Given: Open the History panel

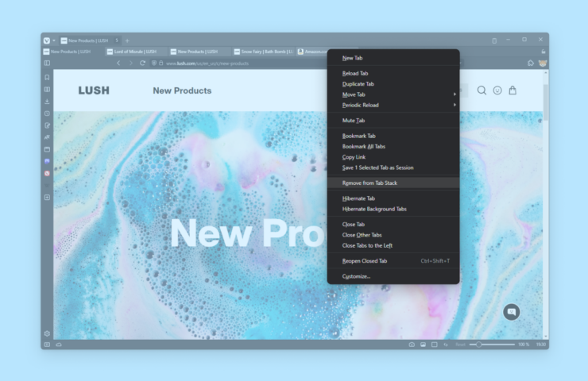Looking at the screenshot, I should click(47, 114).
